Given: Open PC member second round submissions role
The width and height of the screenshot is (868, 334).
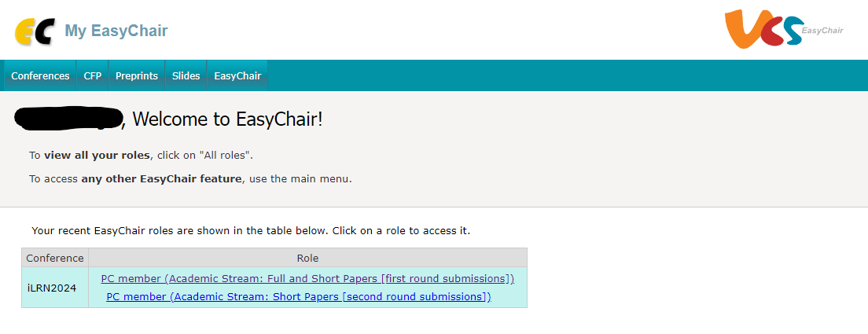Looking at the screenshot, I should click(x=299, y=296).
